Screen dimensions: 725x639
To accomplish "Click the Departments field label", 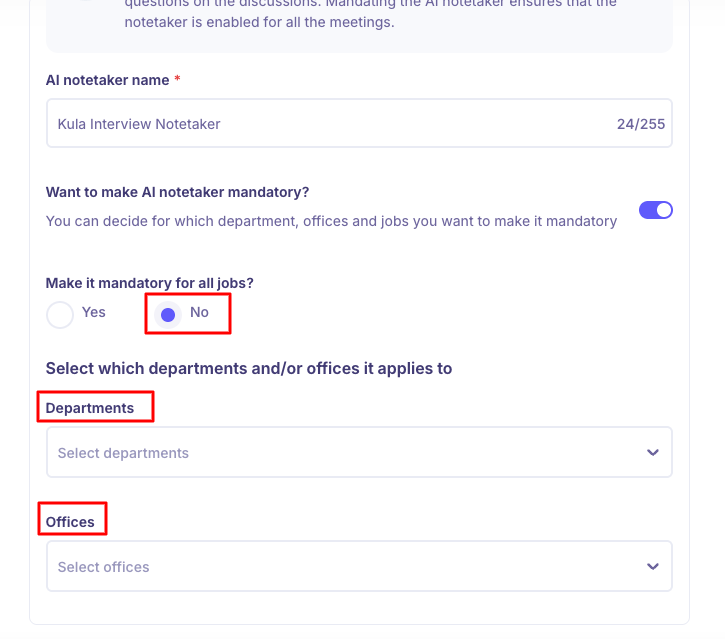I will point(90,408).
